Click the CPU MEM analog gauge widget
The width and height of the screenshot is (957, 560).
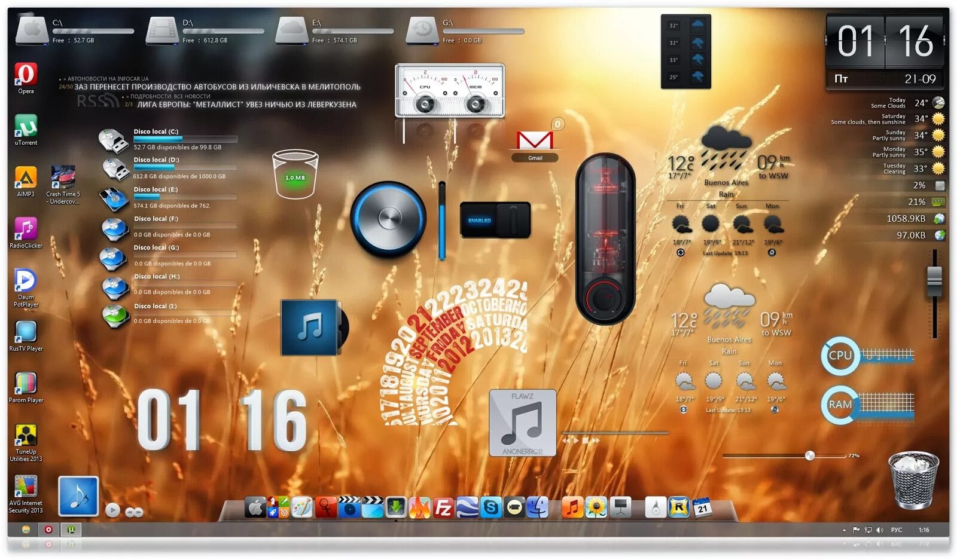[x=450, y=90]
